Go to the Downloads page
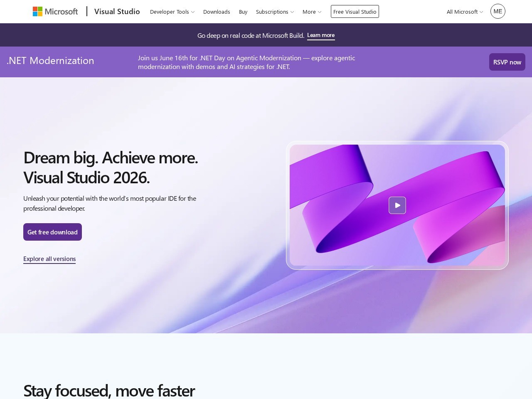532x399 pixels. pyautogui.click(x=217, y=12)
